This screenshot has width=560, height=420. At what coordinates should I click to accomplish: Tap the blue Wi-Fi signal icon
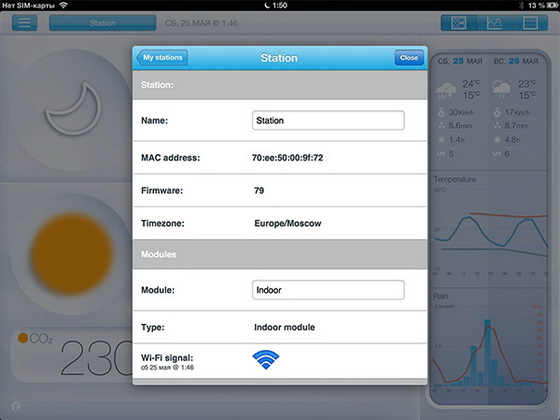266,360
